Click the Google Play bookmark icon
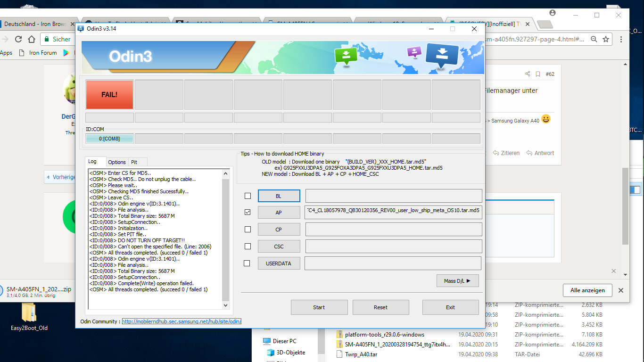 66,53
